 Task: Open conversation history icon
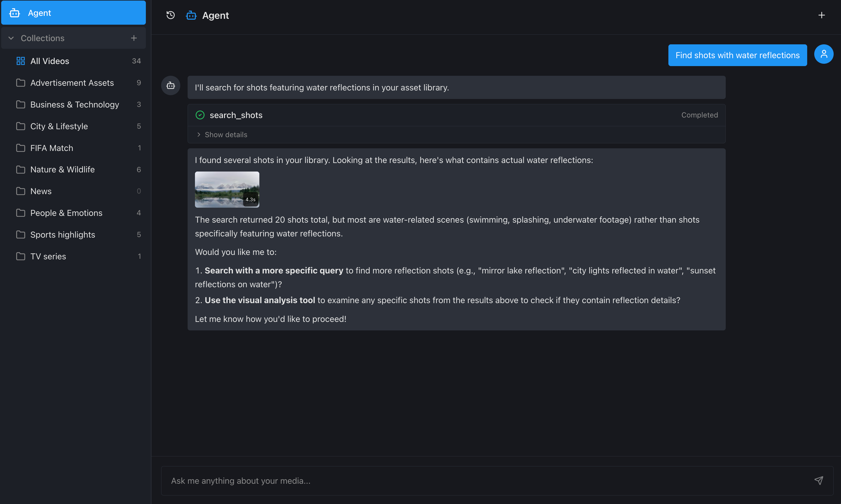point(170,15)
